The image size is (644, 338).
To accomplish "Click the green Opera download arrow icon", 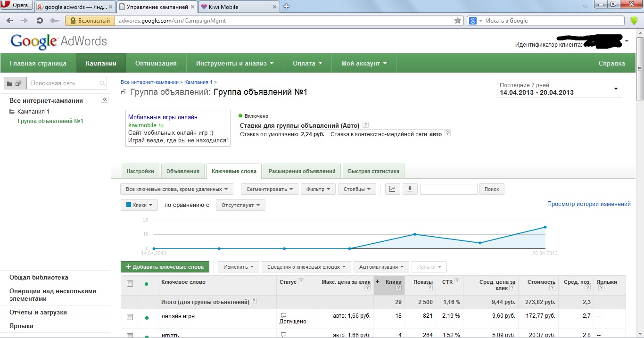I will (634, 21).
